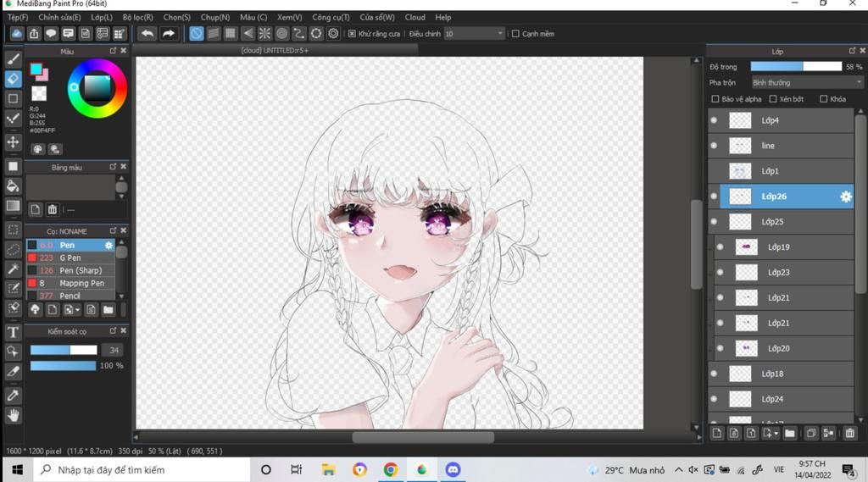868x482 pixels.
Task: Click the Undo arrow button
Action: (x=147, y=34)
